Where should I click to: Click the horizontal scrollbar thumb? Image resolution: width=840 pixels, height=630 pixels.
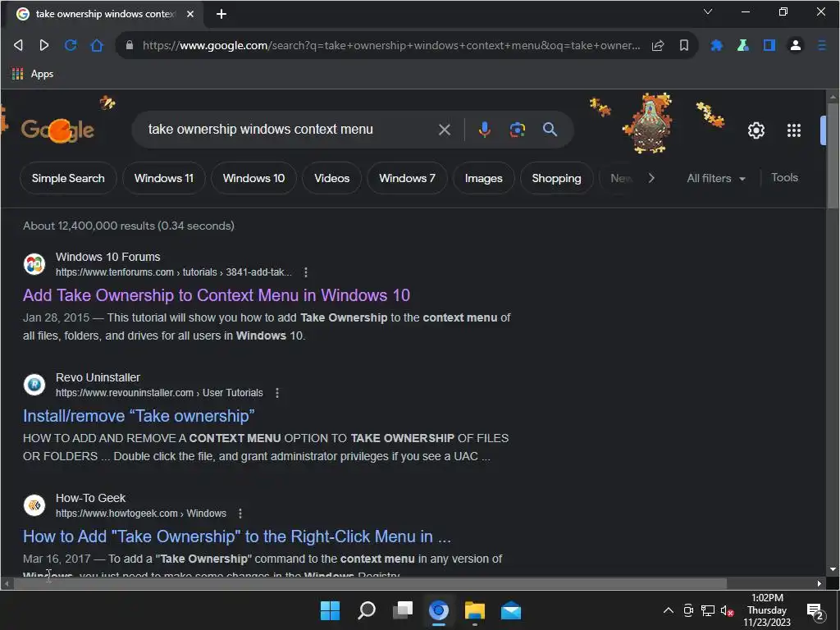coord(370,583)
